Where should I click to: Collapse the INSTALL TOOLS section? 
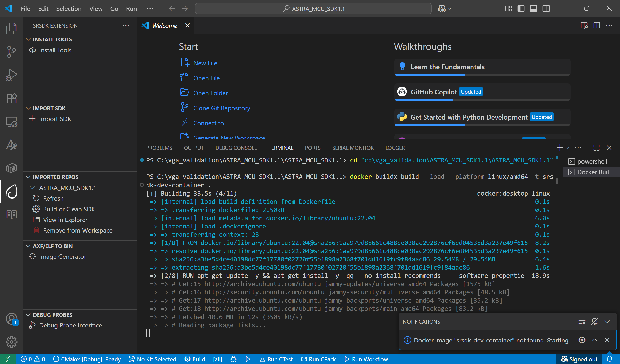(x=28, y=39)
